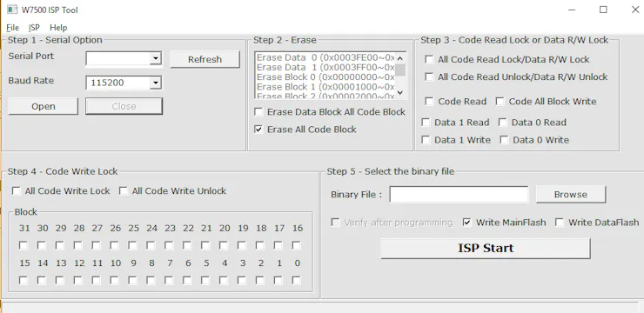
Task: Click the Verify after programming checkbox
Action: coord(335,223)
